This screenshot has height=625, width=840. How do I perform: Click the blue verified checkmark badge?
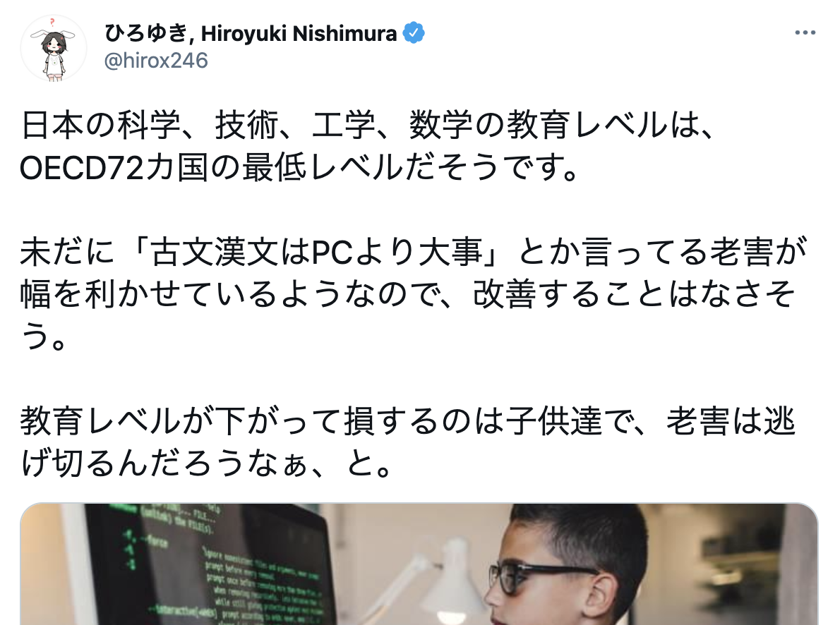414,33
